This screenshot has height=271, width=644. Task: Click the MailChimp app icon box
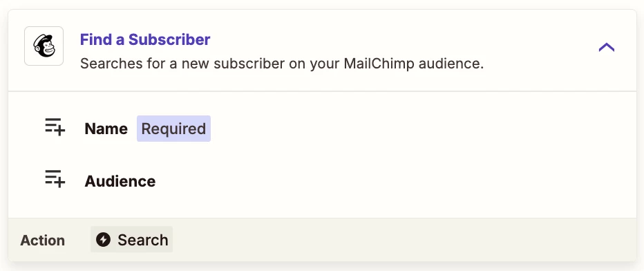(44, 46)
